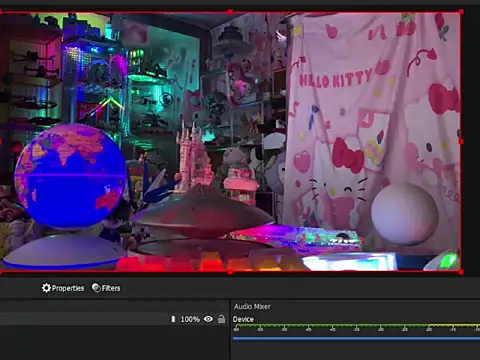Grab the top-center red transform handle
This screenshot has height=360, width=480.
[x=230, y=12]
